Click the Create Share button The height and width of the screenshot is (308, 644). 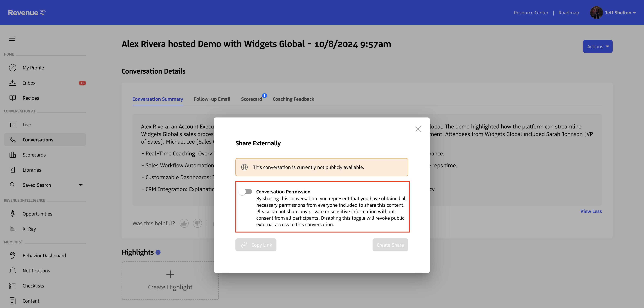click(x=390, y=245)
